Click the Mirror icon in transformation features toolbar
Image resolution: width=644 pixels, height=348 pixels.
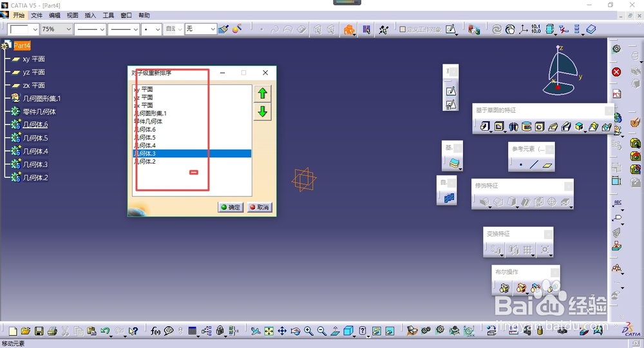click(x=513, y=249)
